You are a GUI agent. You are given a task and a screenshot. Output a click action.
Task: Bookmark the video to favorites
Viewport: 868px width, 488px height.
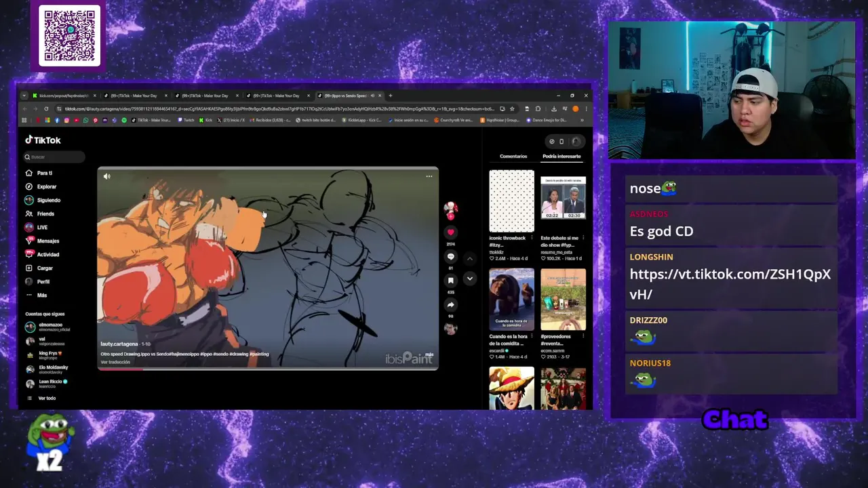click(x=450, y=280)
